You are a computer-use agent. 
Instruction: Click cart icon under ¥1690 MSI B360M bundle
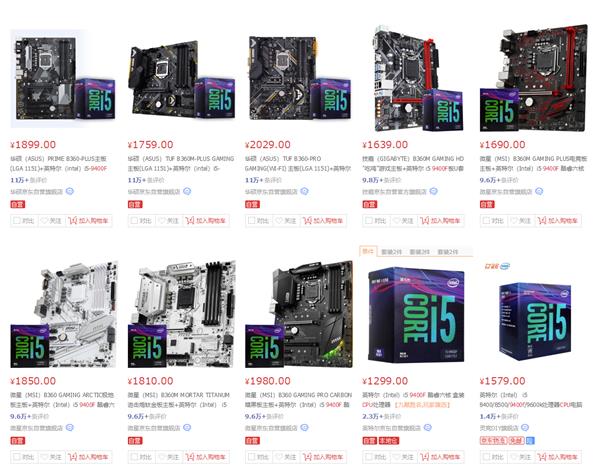click(542, 220)
